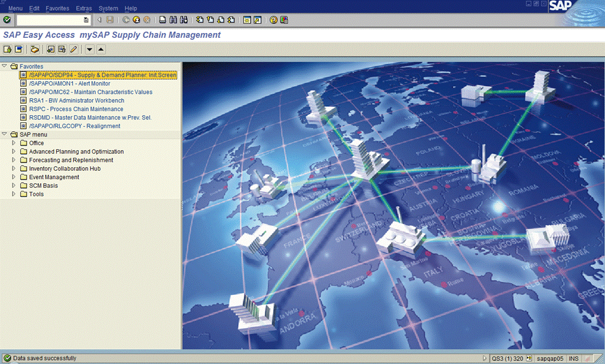This screenshot has width=605, height=364.
Task: Open the Extras menu
Action: pos(84,8)
